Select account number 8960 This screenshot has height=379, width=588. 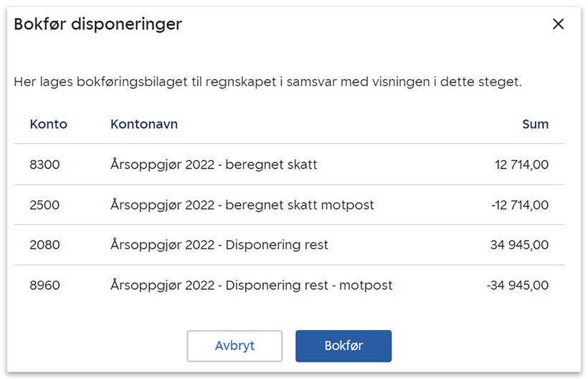click(45, 286)
